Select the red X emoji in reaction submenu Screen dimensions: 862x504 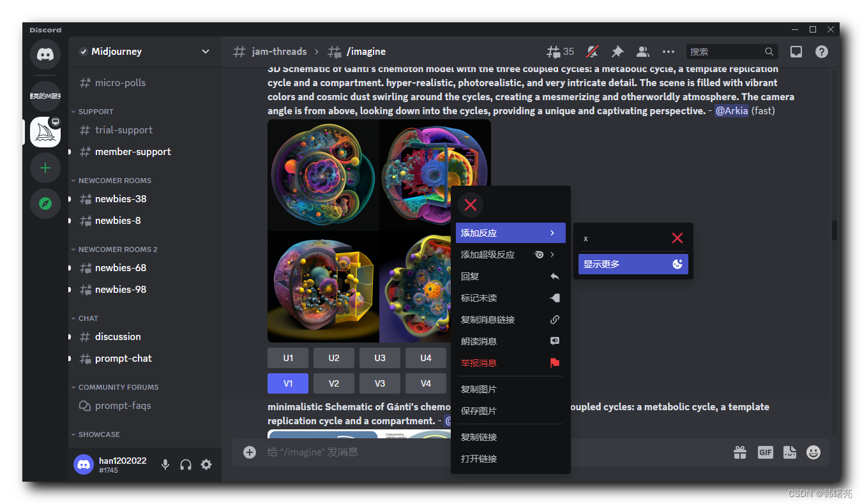pos(677,238)
